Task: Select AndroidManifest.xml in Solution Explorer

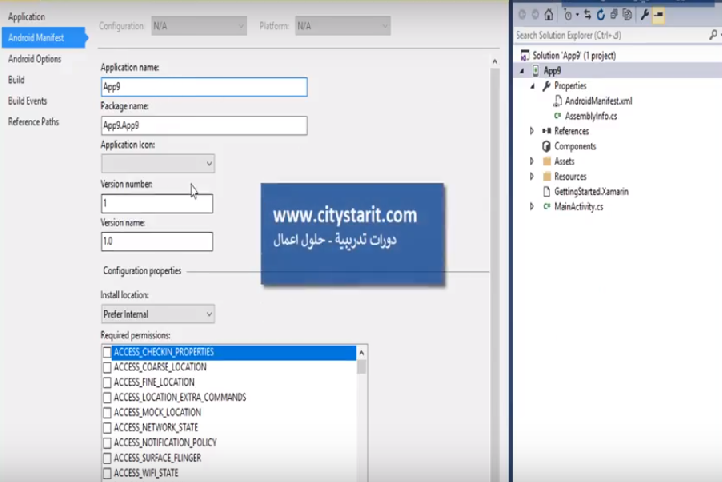Action: (x=599, y=101)
